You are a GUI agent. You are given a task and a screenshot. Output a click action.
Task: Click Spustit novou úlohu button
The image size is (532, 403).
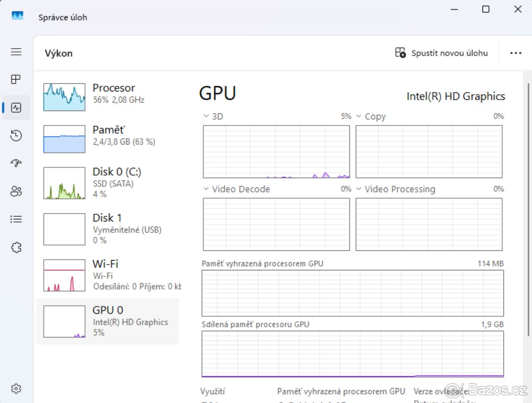point(441,53)
